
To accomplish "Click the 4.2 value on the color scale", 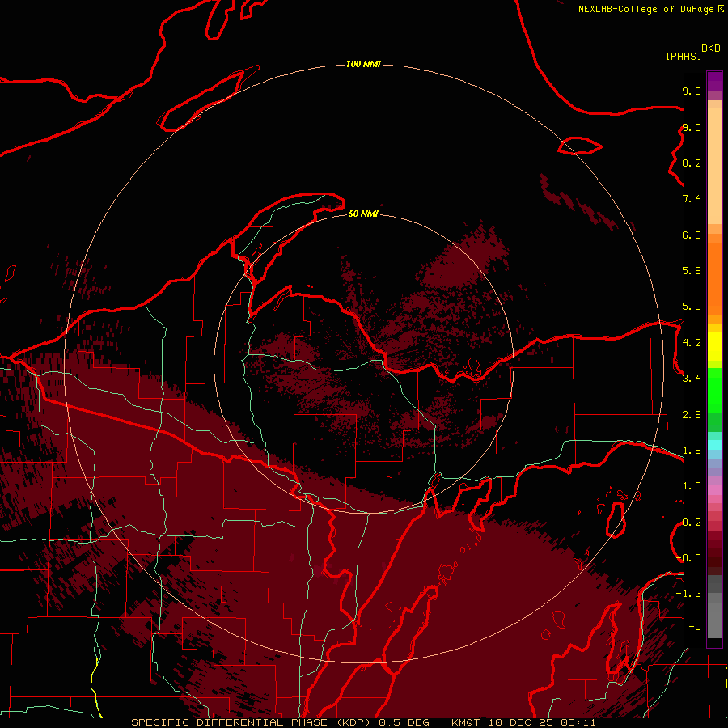I will (x=692, y=343).
